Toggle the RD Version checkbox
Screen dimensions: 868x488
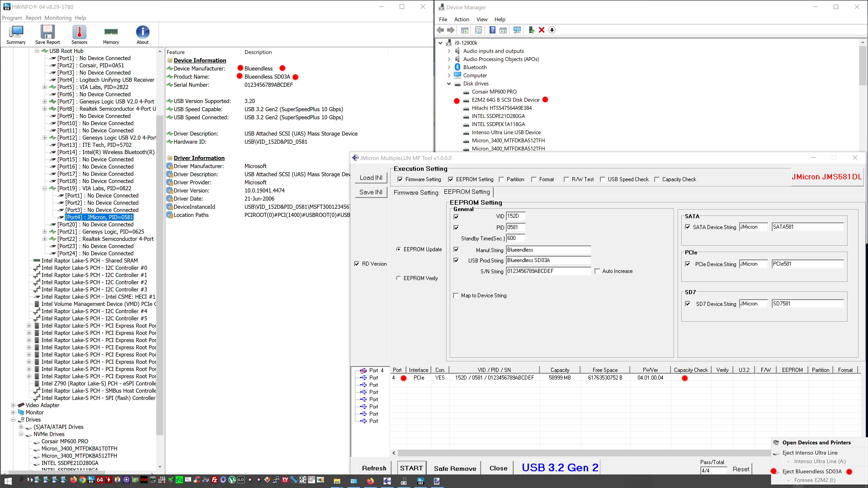click(356, 264)
